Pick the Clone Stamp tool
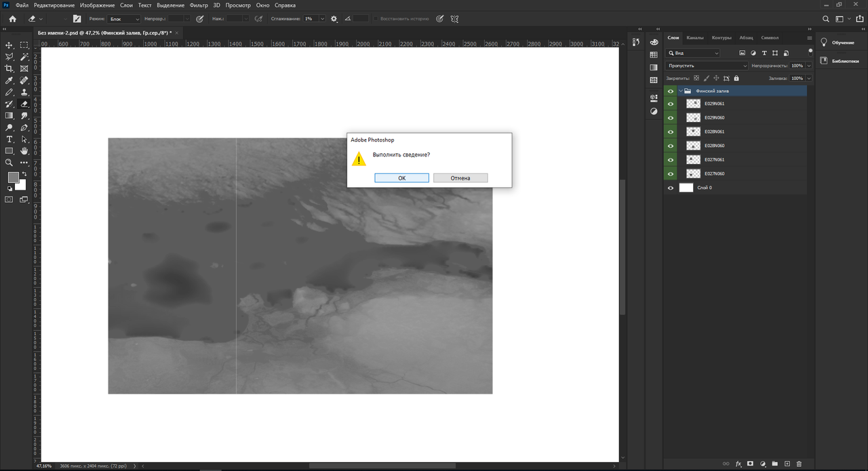868x471 pixels. tap(24, 92)
